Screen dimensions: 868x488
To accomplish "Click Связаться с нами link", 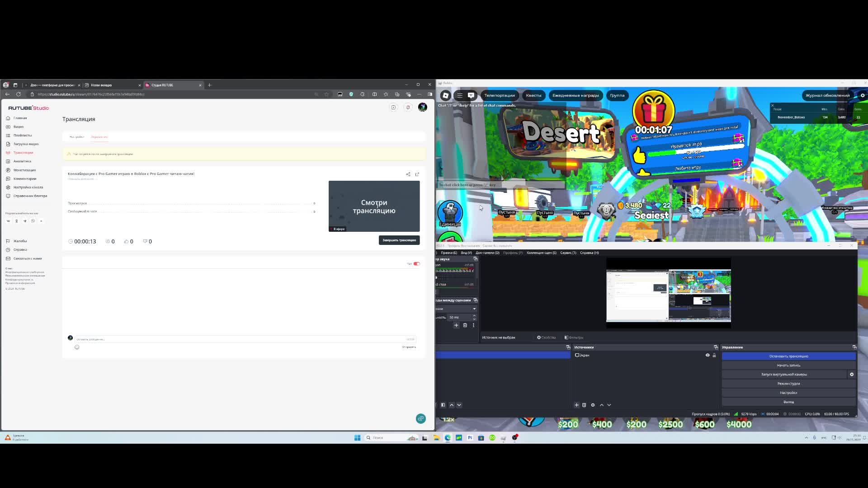I will point(28,258).
